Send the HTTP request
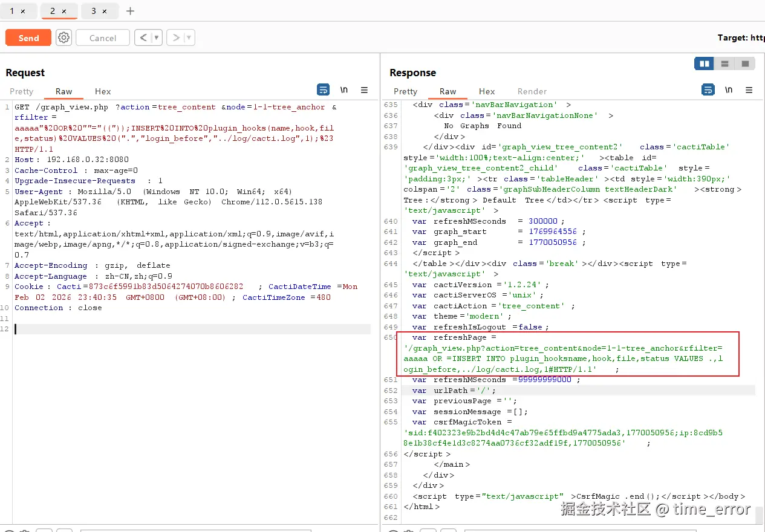This screenshot has width=765, height=532. tap(28, 37)
